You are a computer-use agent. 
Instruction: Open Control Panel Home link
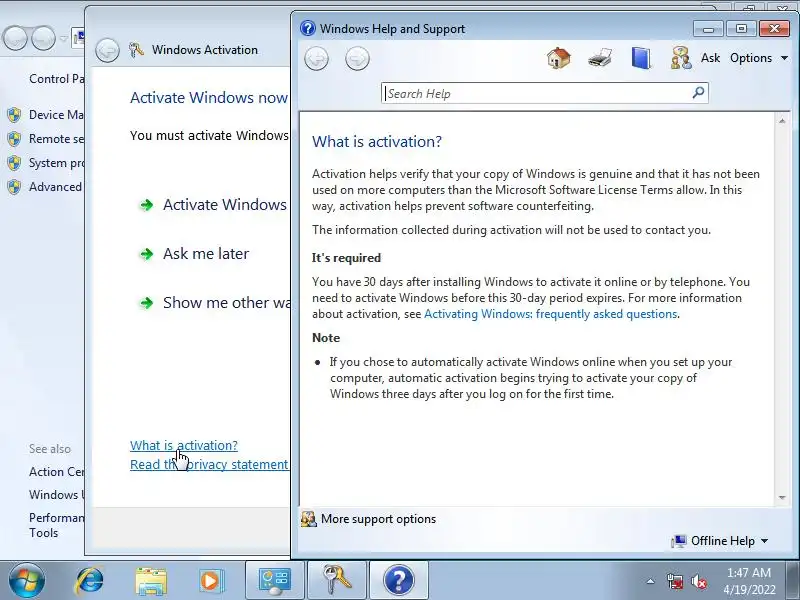(x=56, y=79)
